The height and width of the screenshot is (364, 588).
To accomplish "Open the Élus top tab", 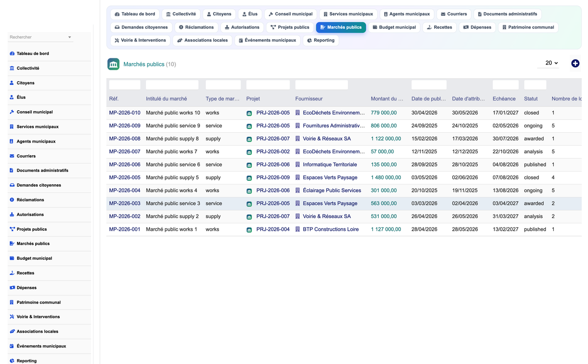I will [x=250, y=14].
